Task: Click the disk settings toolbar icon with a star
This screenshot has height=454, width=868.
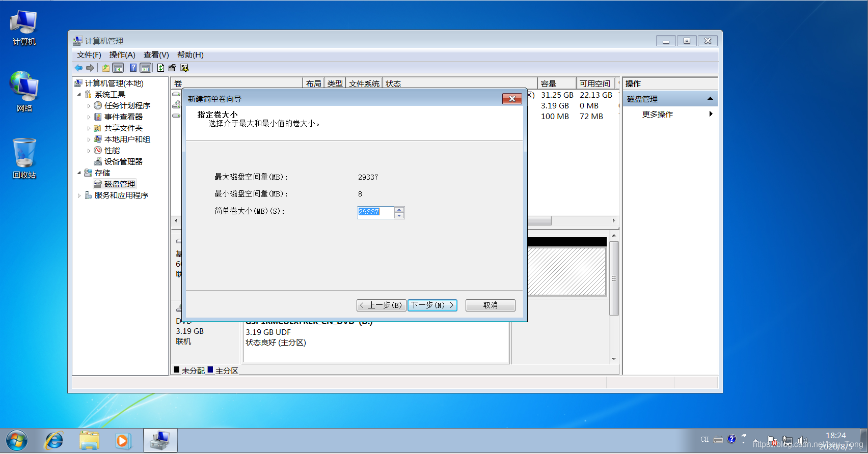Action: click(x=184, y=68)
